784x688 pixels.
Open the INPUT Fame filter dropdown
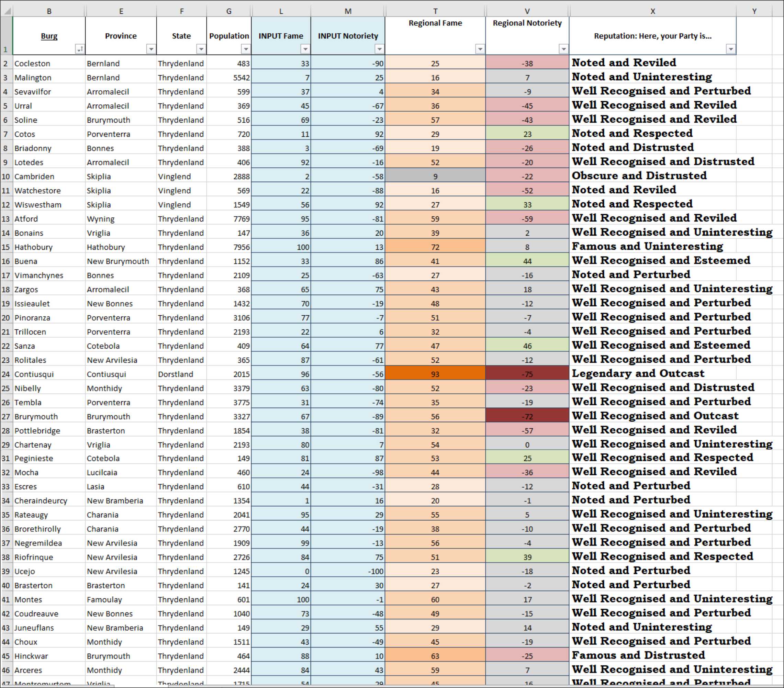pos(305,49)
